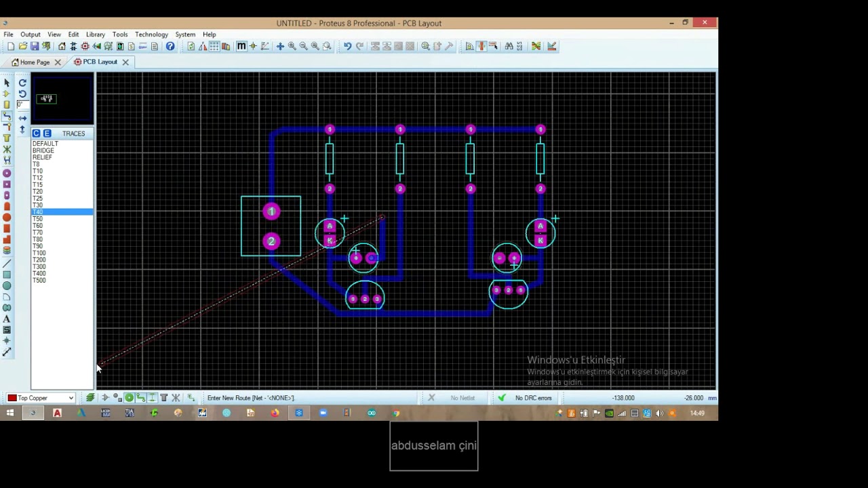Select the highlighted T40 trace style
This screenshot has width=868, height=488.
(x=62, y=212)
